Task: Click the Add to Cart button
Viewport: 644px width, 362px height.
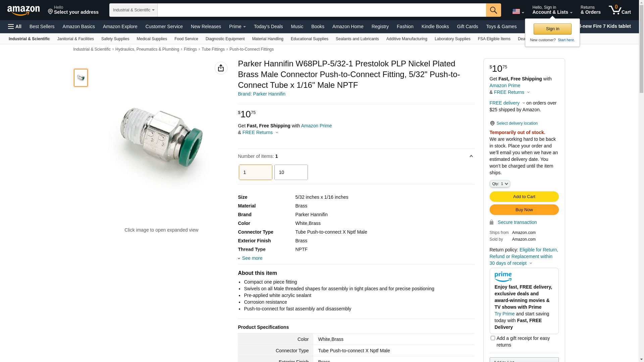Action: point(524,197)
